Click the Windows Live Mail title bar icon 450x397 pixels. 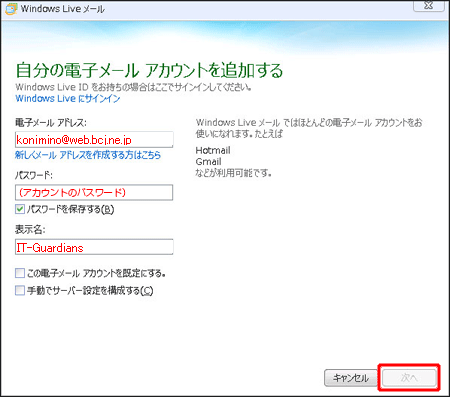[11, 9]
